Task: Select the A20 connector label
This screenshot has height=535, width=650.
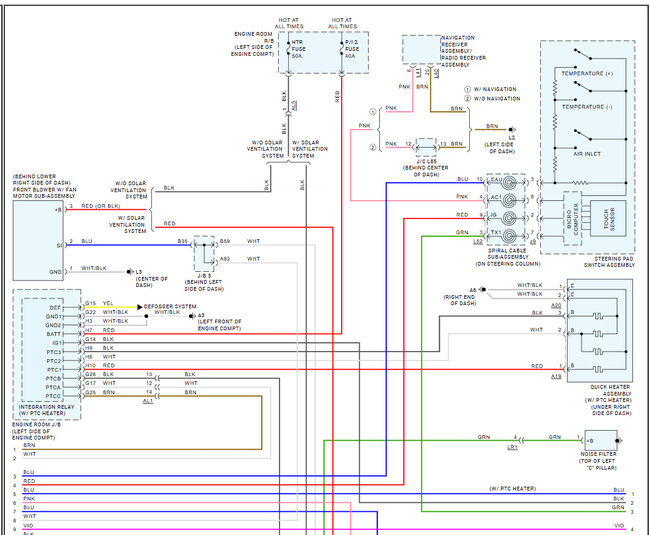Action: 556,305
